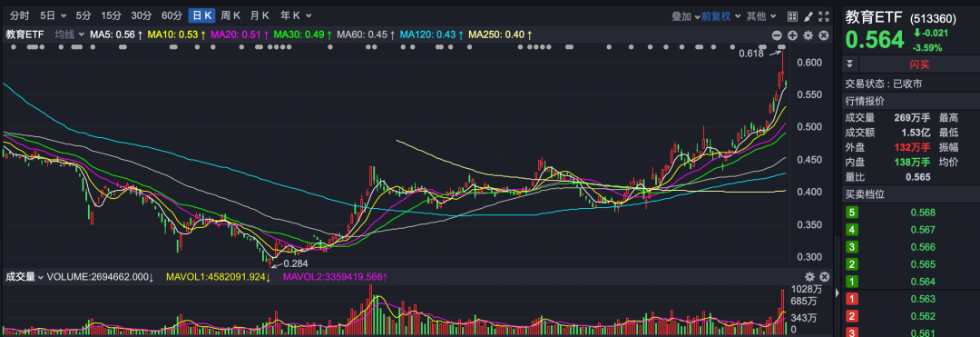Screen dimensions: 980x337
Task: Open the 其他 options dropdown
Action: [761, 16]
